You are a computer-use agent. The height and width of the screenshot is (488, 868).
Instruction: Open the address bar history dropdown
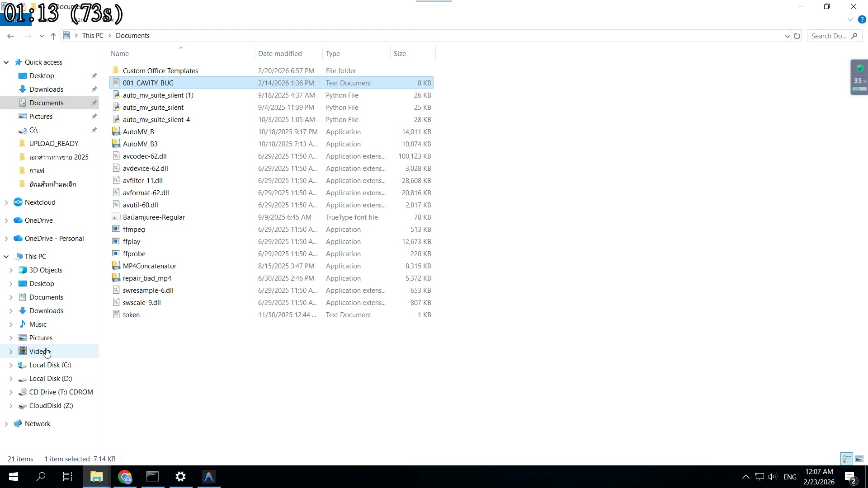[787, 36]
